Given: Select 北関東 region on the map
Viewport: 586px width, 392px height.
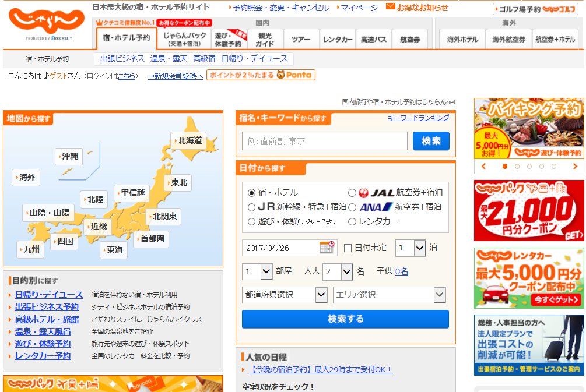Looking at the screenshot, I should 163,216.
